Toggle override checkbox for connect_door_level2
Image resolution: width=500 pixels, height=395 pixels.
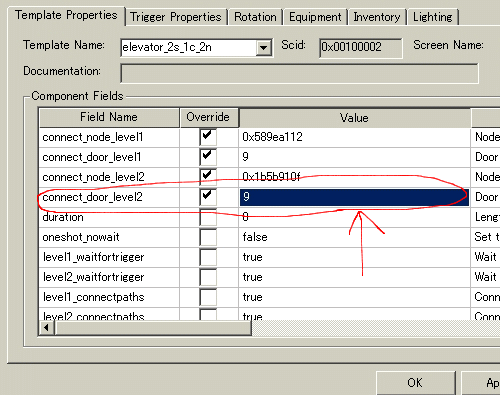pyautogui.click(x=208, y=197)
